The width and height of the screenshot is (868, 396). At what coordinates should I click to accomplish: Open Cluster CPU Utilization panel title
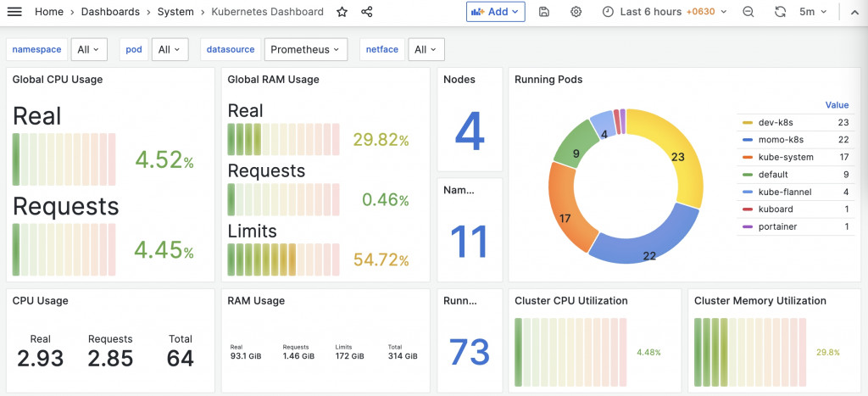pos(571,301)
